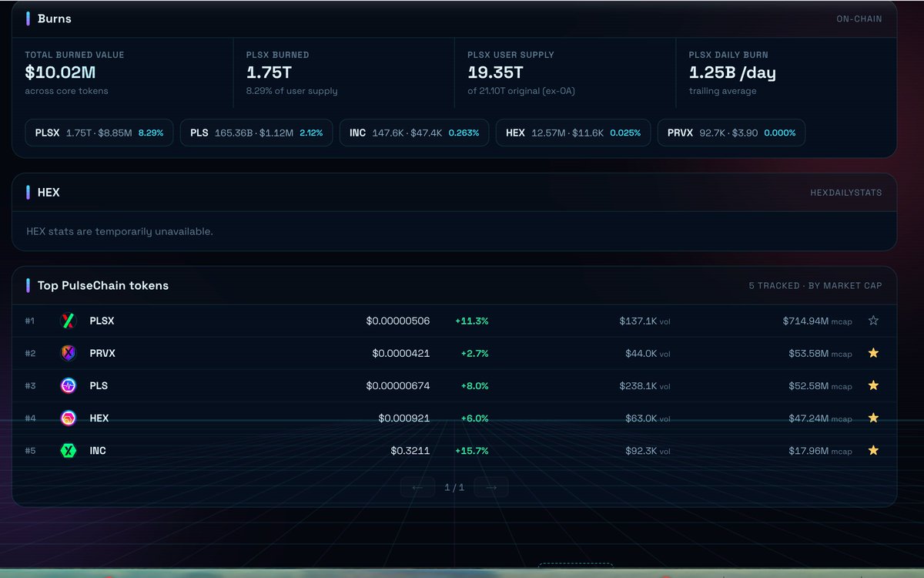Viewport: 924px width, 578px height.
Task: Click the rank #5 label
Action: click(x=30, y=450)
